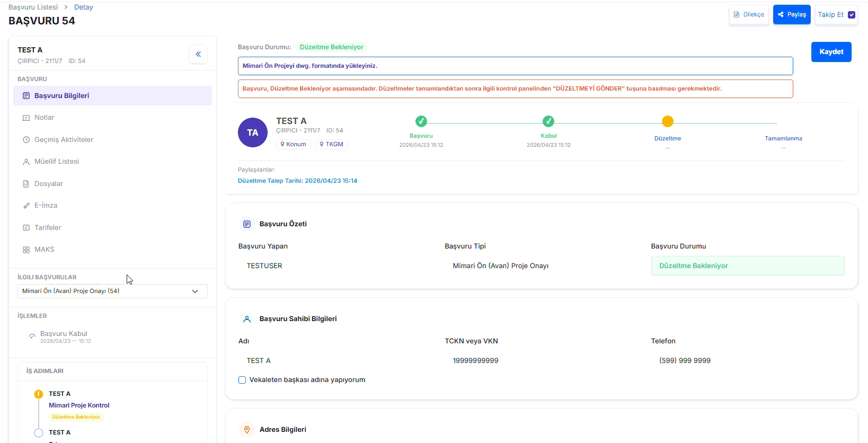The width and height of the screenshot is (868, 443).
Task: Click the Konum location tag
Action: [x=294, y=144]
